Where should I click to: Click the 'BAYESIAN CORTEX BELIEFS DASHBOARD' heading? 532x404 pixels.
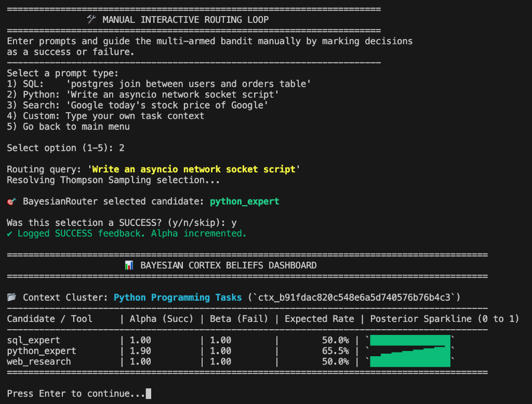pyautogui.click(x=229, y=265)
